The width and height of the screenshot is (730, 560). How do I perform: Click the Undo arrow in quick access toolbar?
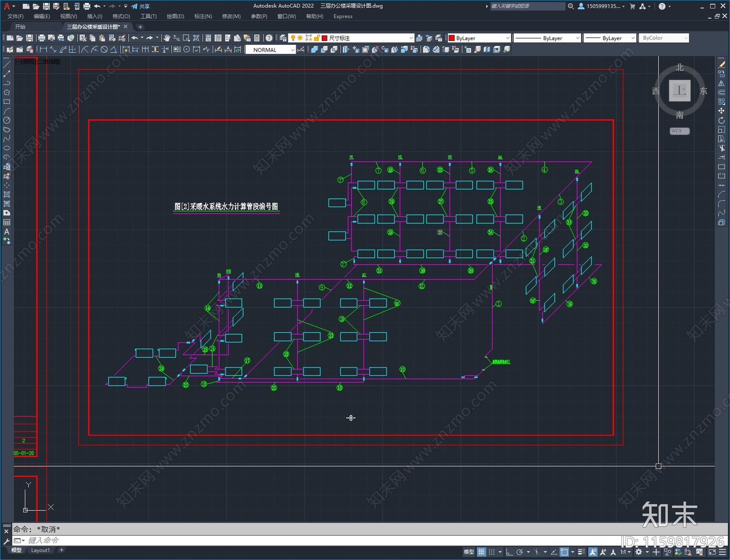[97, 6]
